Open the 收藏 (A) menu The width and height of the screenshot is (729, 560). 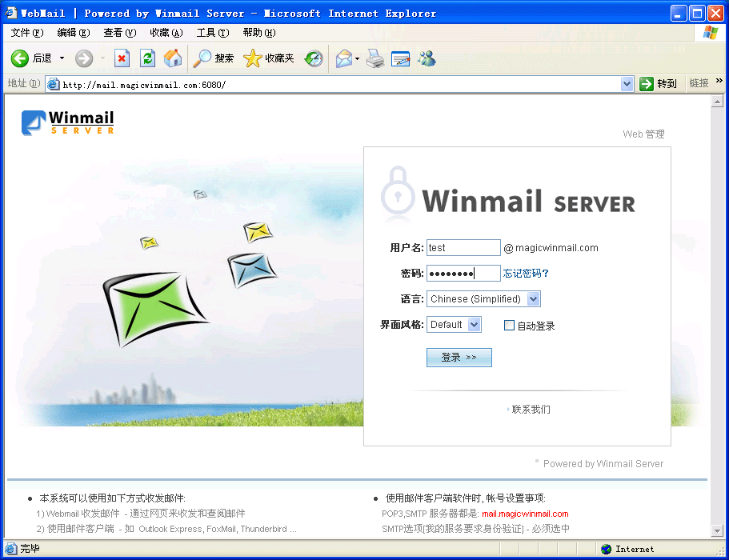pos(166,33)
